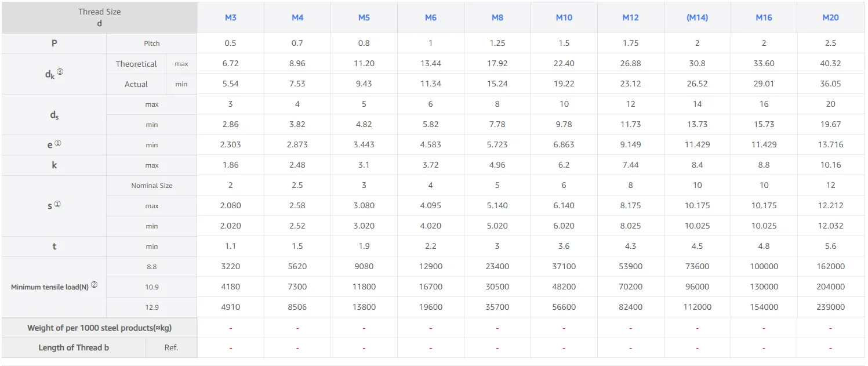The width and height of the screenshot is (868, 366).
Task: Select s min value 5.020
Action: coord(497,226)
